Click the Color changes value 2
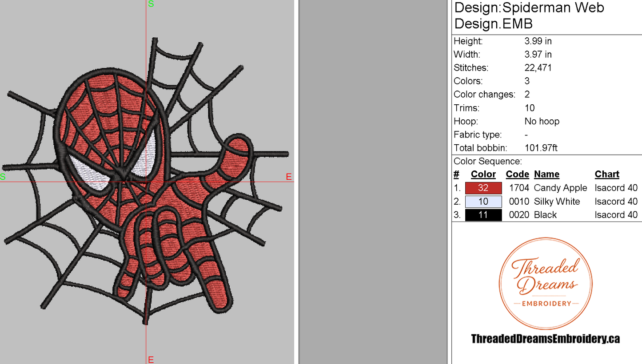Screen dimensions: 642x364 tap(527, 95)
